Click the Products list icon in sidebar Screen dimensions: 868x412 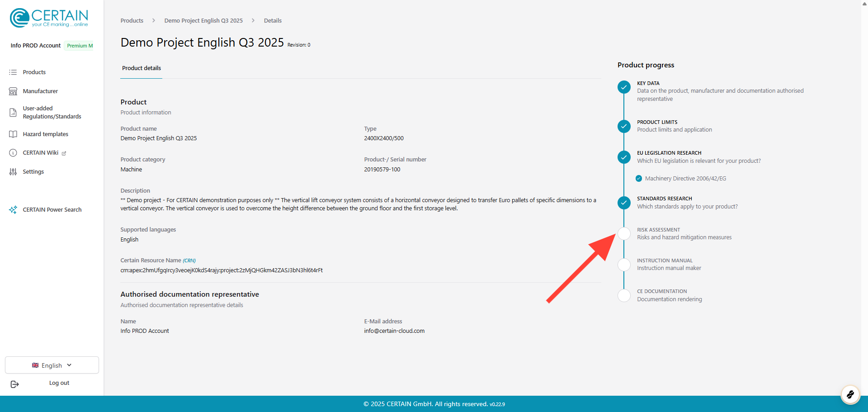pyautogui.click(x=13, y=72)
